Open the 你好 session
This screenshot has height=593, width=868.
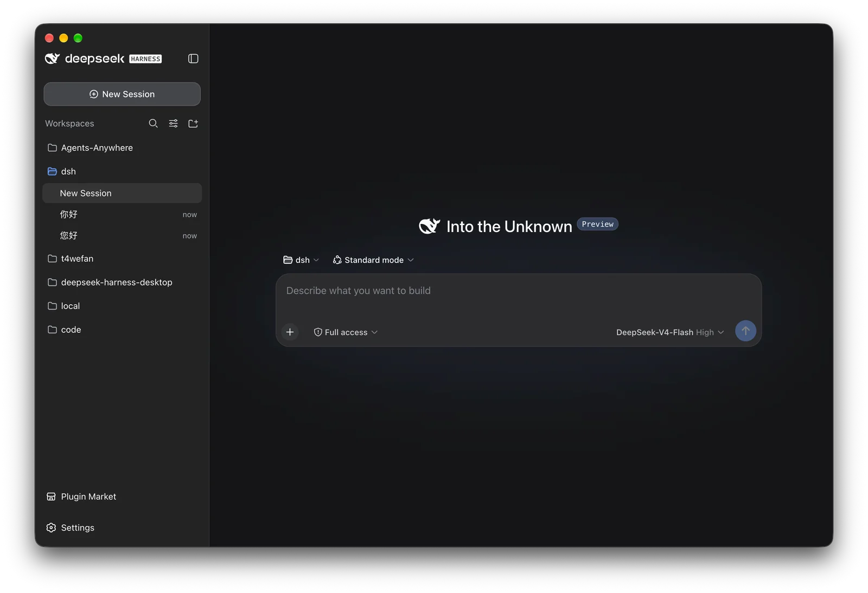pyautogui.click(x=122, y=215)
